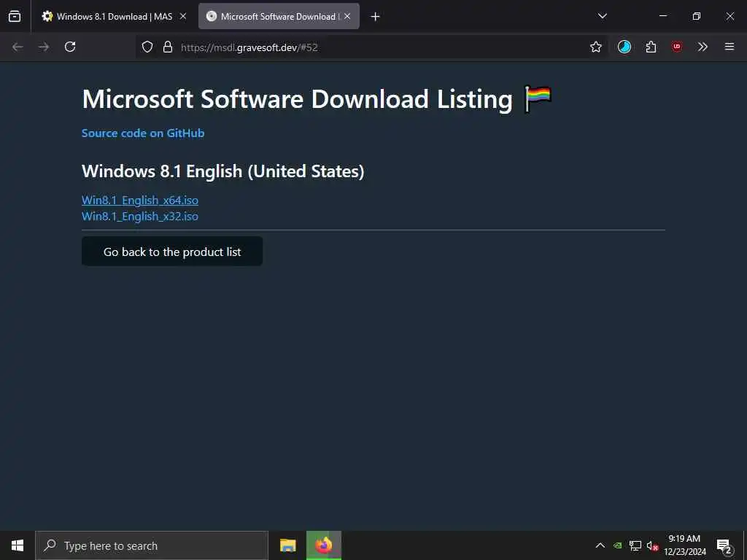The width and height of the screenshot is (747, 560).
Task: Go forward with the forward arrow
Action: coord(44,47)
